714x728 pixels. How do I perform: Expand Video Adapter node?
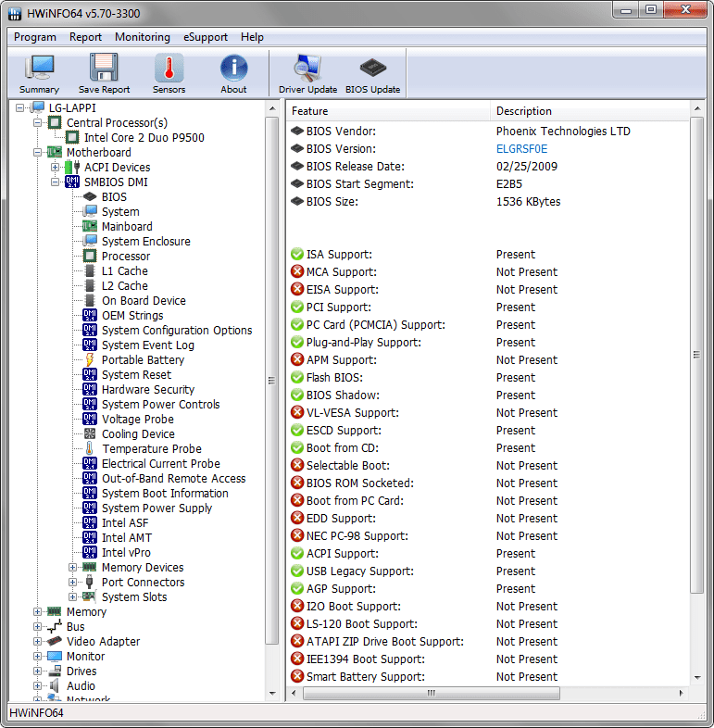38,642
